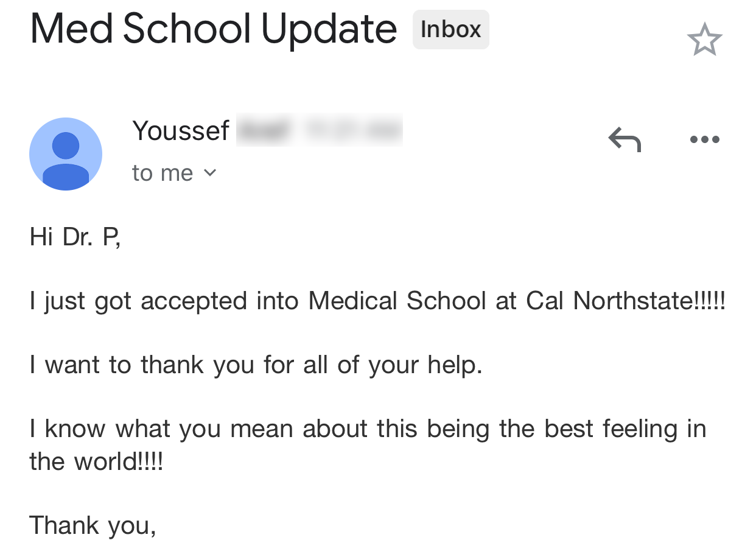
Task: Expand recipient details chevron beside "to me"
Action: coord(209,173)
